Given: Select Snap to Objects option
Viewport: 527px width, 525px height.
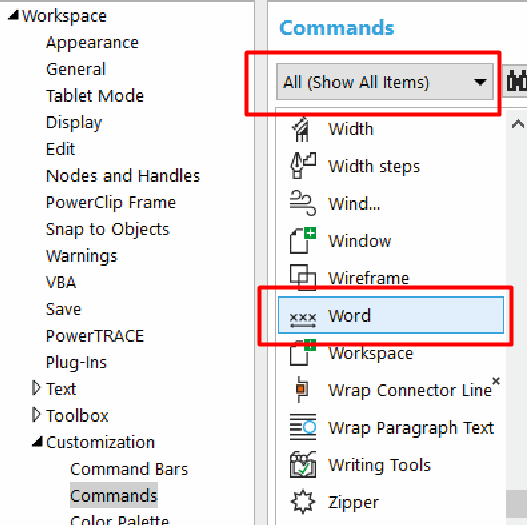Looking at the screenshot, I should point(108,230).
